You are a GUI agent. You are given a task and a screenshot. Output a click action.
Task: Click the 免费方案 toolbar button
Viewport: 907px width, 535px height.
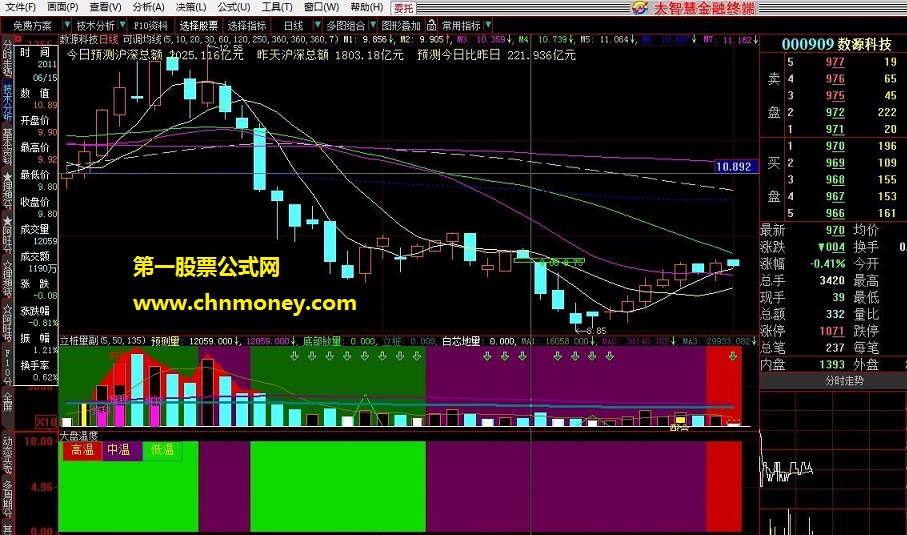(32, 26)
